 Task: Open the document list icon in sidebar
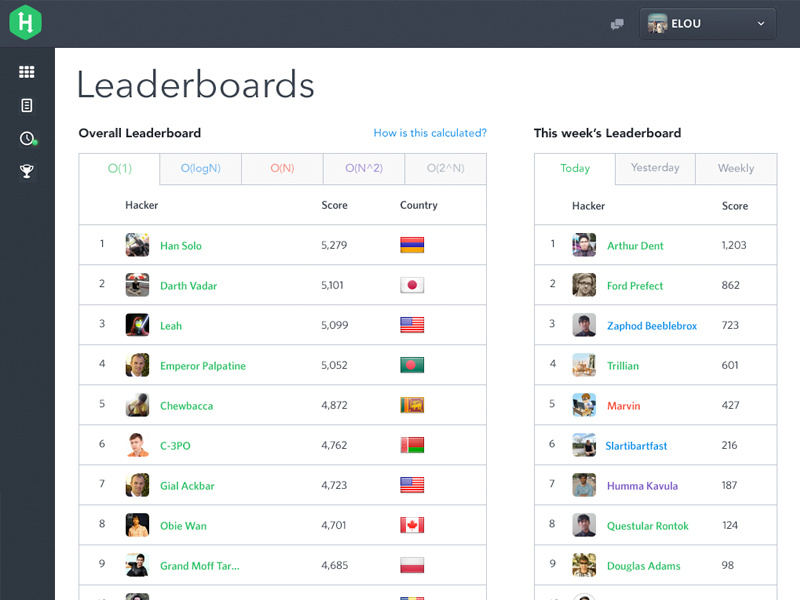(x=27, y=105)
